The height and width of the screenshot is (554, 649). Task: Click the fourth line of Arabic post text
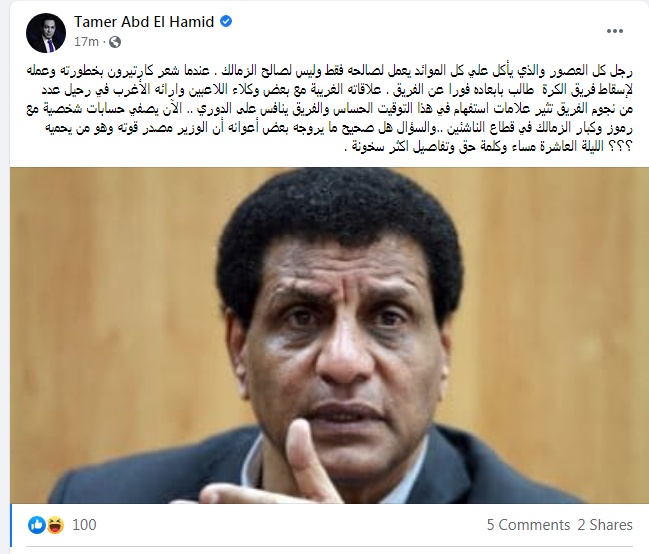point(339,128)
